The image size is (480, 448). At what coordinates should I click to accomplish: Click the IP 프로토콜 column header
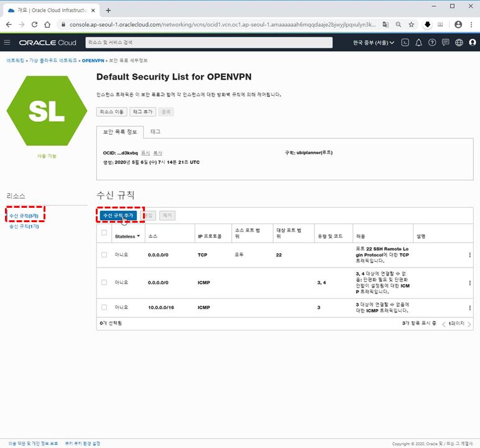point(210,236)
